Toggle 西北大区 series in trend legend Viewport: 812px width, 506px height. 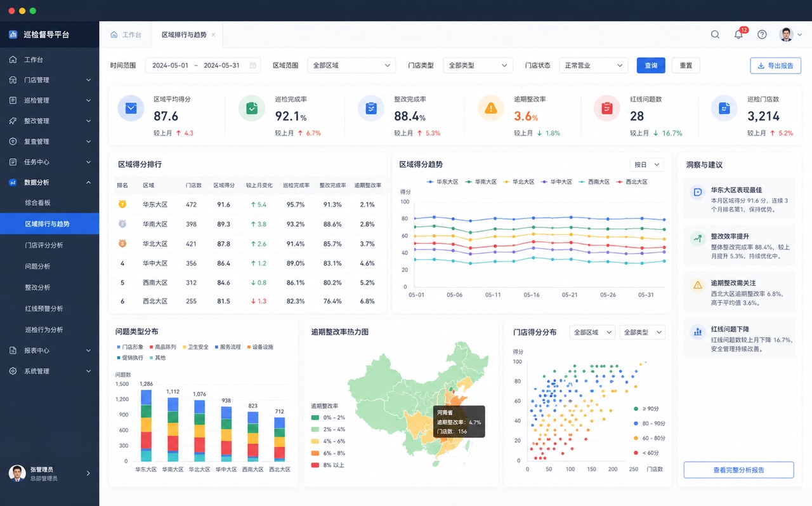pyautogui.click(x=632, y=182)
